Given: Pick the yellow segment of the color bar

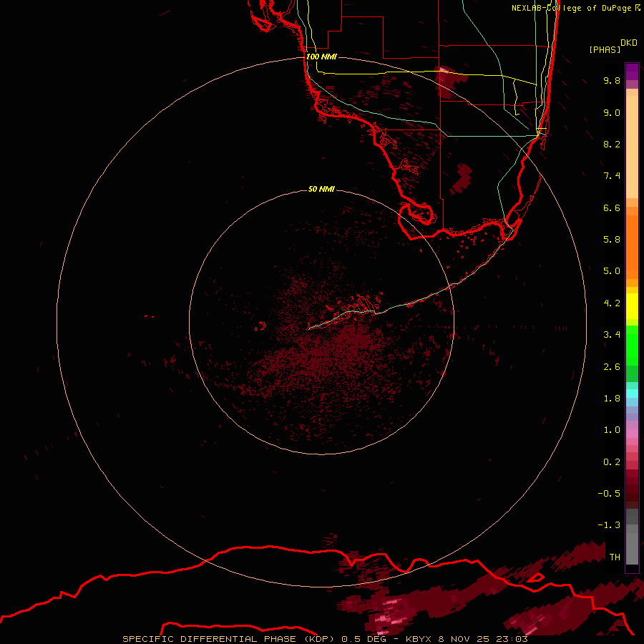Looking at the screenshot, I should 632,306.
